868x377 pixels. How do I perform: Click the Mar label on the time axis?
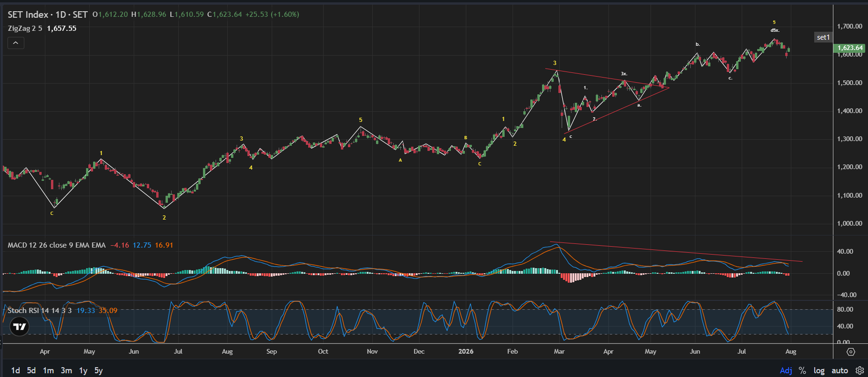click(x=559, y=351)
